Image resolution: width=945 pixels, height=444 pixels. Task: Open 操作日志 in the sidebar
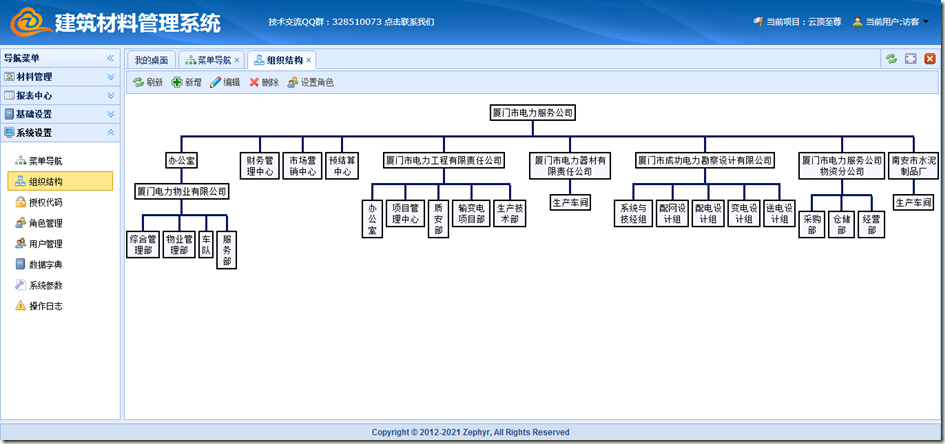[60, 306]
